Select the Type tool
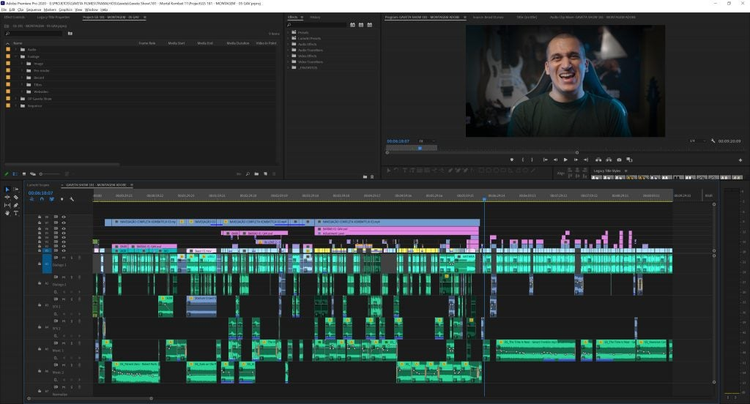The image size is (750, 404). [16, 213]
